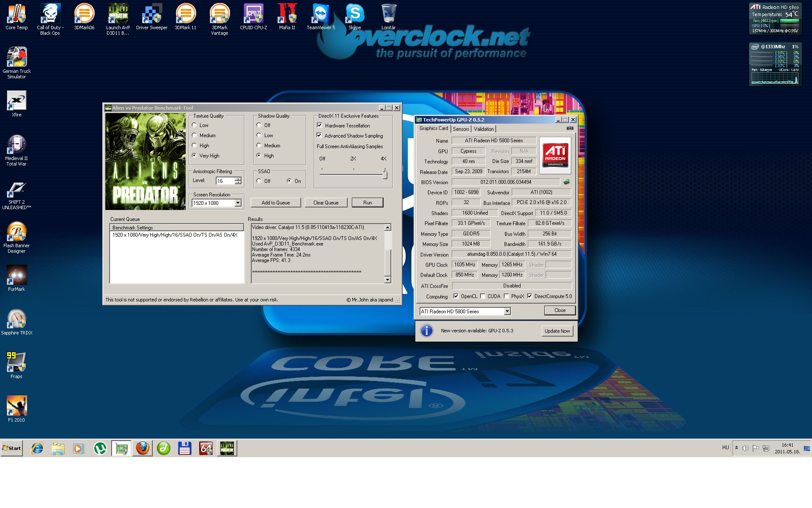This screenshot has width=812, height=508.
Task: Open the Xfire desktop shortcut
Action: click(16, 104)
